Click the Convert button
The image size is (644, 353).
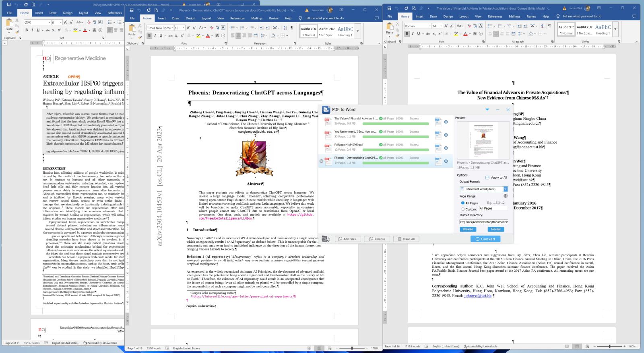pyautogui.click(x=485, y=239)
